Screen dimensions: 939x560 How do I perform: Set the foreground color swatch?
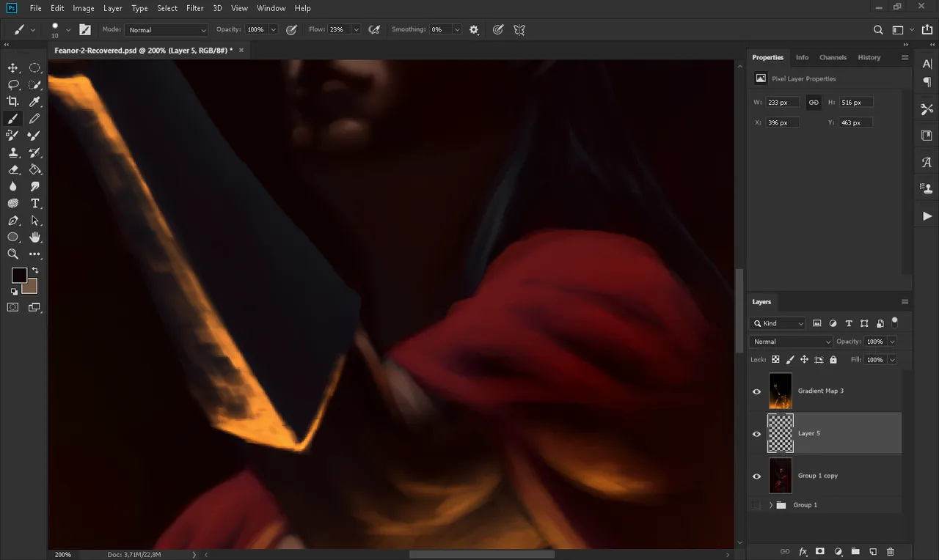(19, 276)
